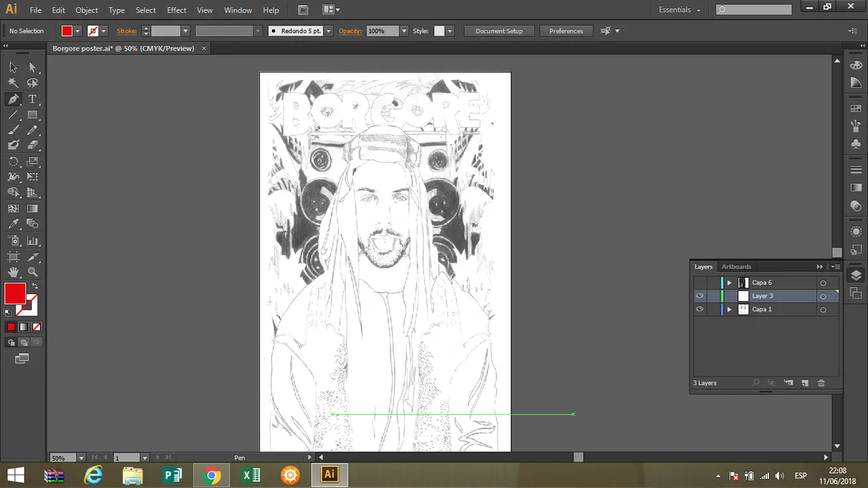Screen dimensions: 868x488
Task: Open the Effect menu
Action: point(176,10)
